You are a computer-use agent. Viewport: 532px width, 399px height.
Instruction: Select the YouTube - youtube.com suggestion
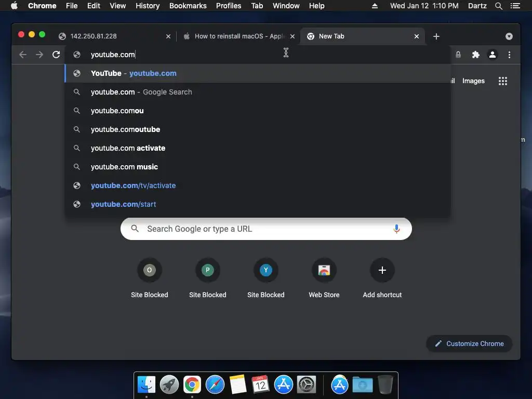258,73
